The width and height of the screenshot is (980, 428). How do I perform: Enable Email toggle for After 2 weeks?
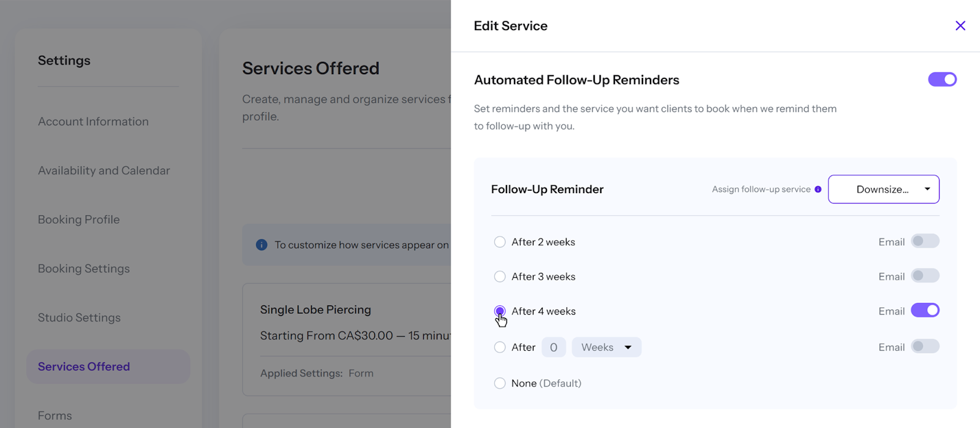[924, 242]
